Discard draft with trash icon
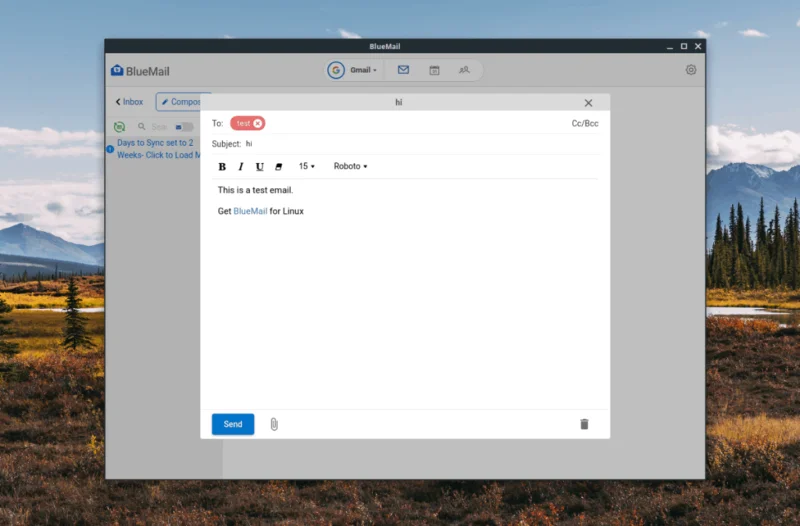 584,424
